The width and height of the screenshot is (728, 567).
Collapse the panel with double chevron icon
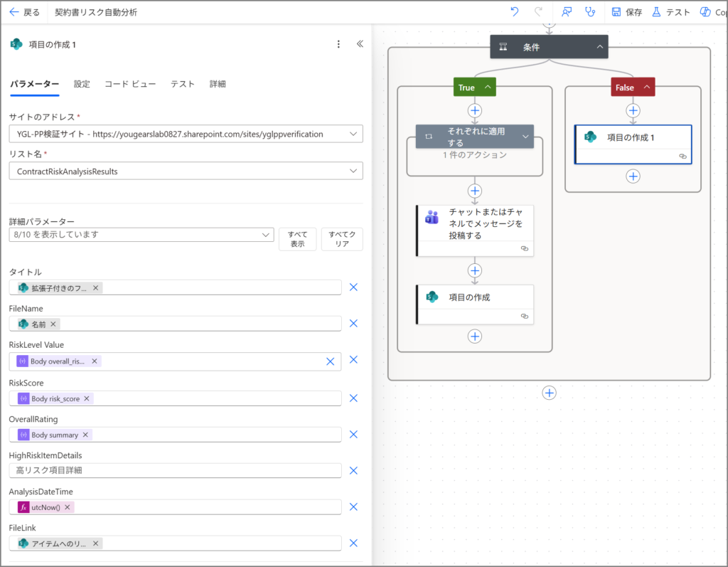tap(360, 44)
